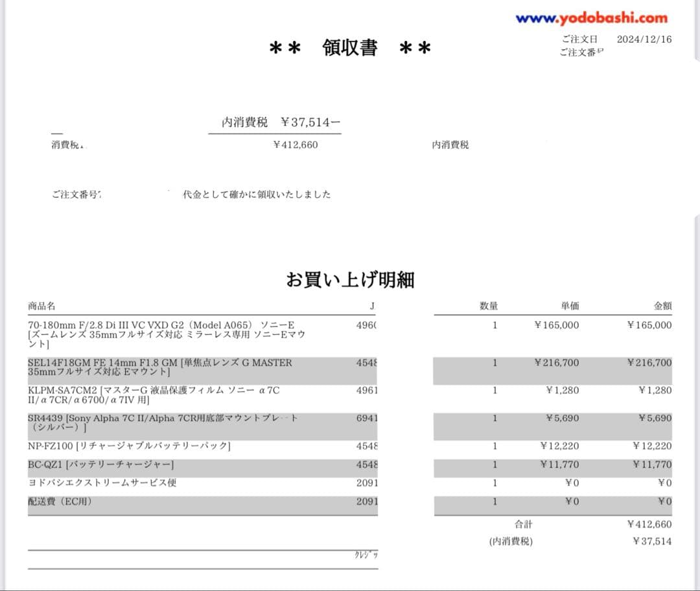Screen dimensions: 700x591
Task: Click the 領収書 receipt title
Action: pyautogui.click(x=350, y=49)
